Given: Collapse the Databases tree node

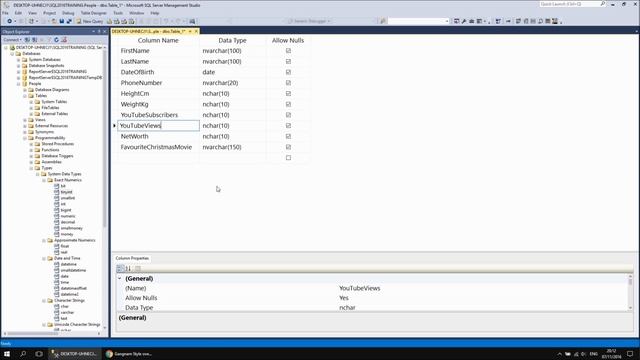Looking at the screenshot, I should pos(12,53).
